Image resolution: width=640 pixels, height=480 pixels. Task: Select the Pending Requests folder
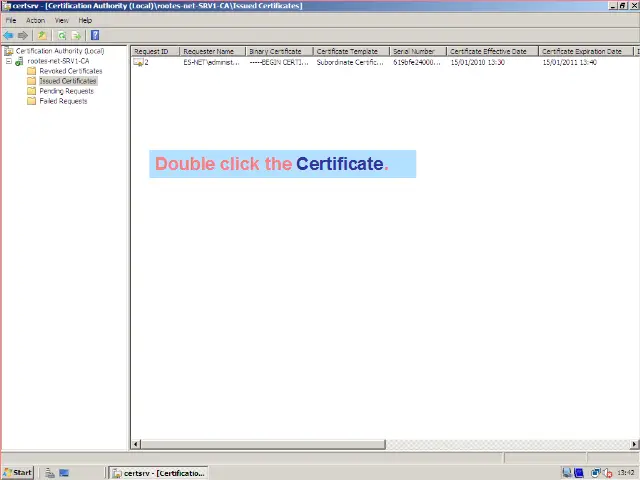pos(66,91)
